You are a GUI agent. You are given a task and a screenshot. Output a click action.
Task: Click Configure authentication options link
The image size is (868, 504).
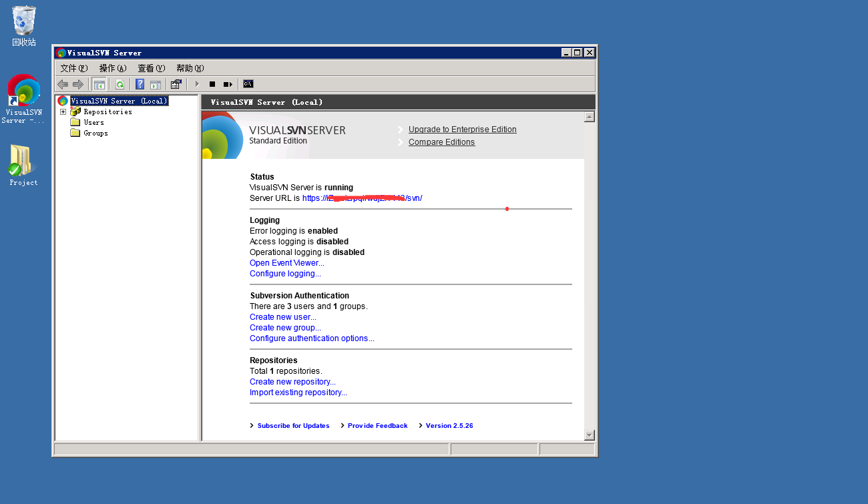click(312, 338)
